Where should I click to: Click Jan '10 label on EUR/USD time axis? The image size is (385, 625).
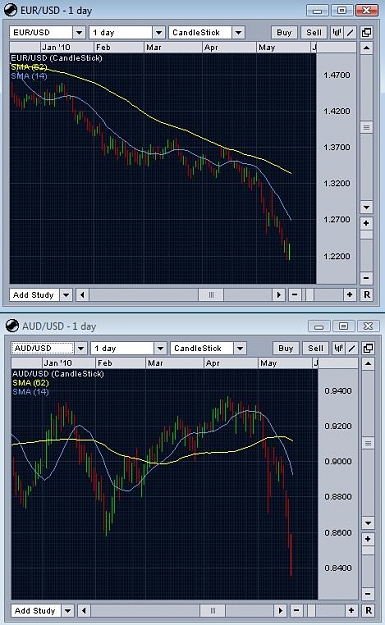[x=56, y=47]
